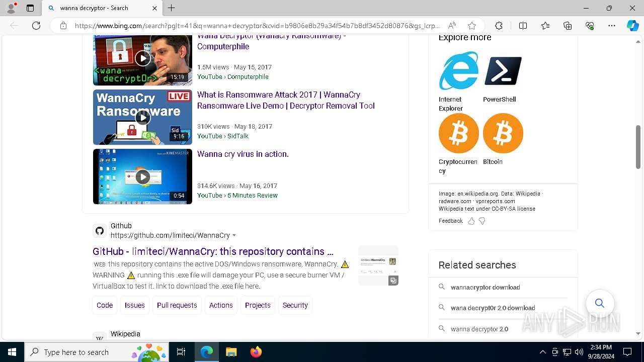The width and height of the screenshot is (644, 362).
Task: Open GitHub limiteci/WannaCry result title
Action: point(213,251)
